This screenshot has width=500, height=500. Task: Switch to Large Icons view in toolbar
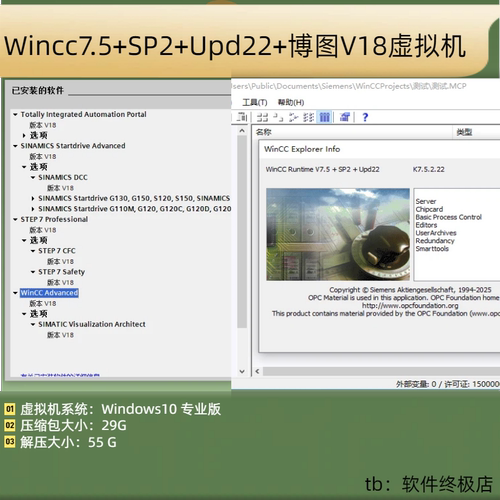pos(262,117)
